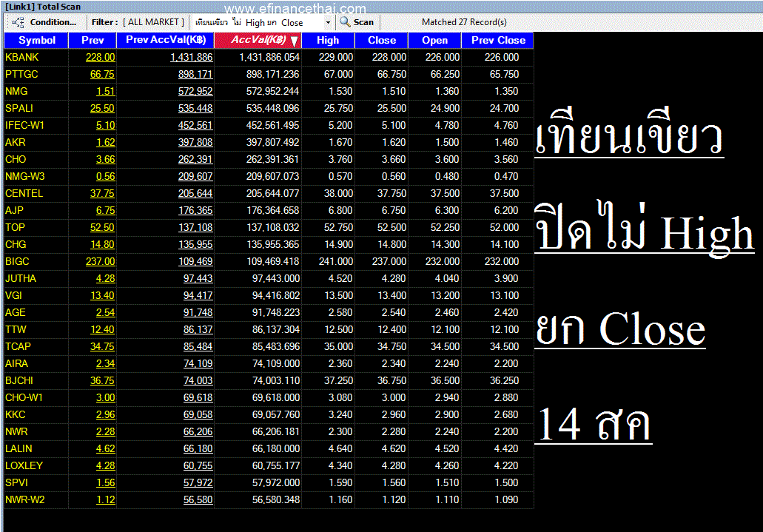Click the 241.000 High value for BIGC
This screenshot has width=763, height=532.
336,262
